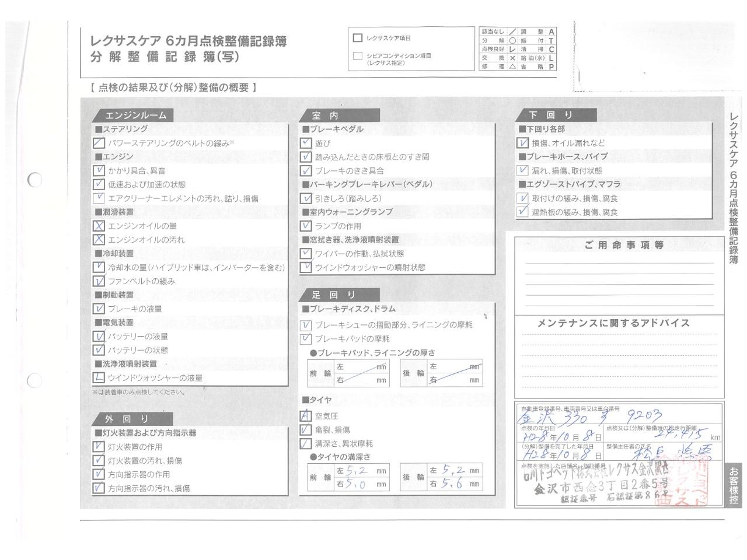
Task: Tick the レクサスケア項目 legend checkbox
Action: [x=358, y=38]
